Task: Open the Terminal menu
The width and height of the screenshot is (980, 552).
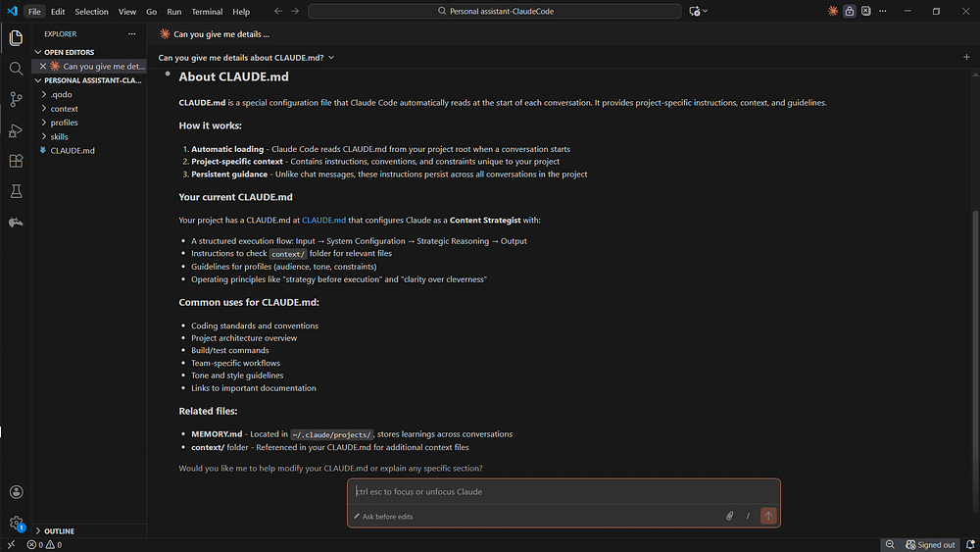Action: pos(207,11)
